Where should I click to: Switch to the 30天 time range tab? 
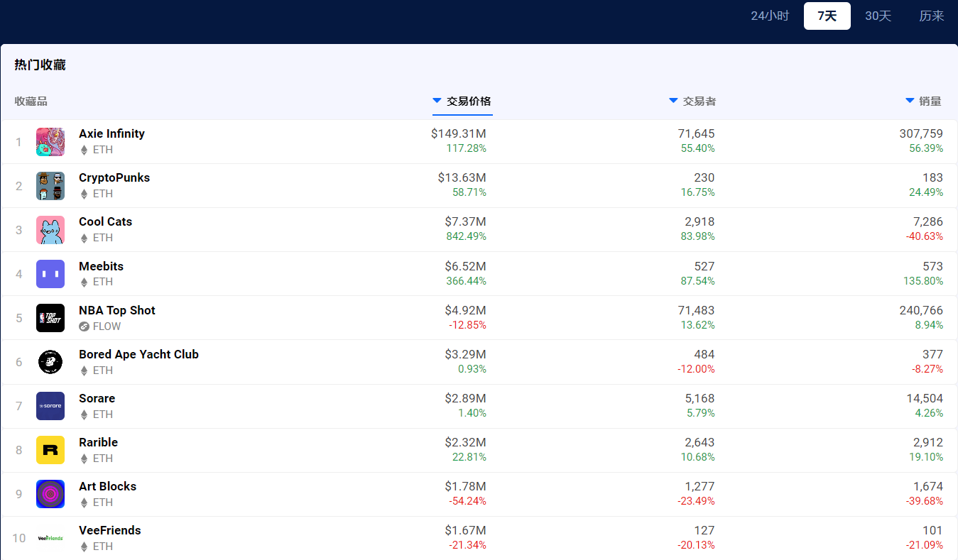coord(878,16)
